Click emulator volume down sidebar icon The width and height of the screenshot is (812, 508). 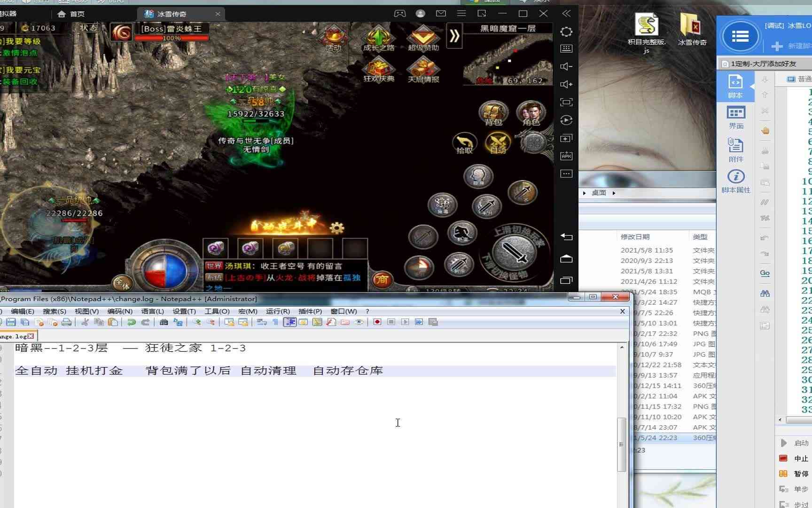tap(566, 66)
